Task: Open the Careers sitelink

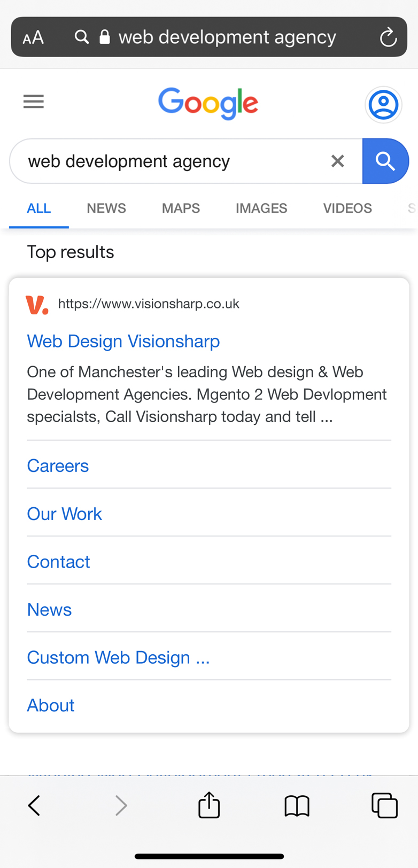Action: click(58, 466)
